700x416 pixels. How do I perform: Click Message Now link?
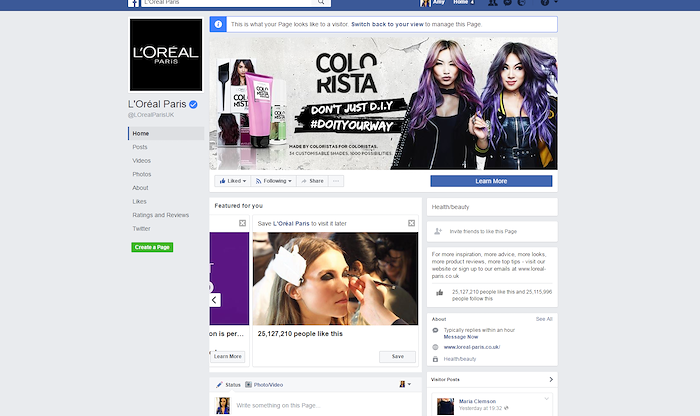click(461, 337)
